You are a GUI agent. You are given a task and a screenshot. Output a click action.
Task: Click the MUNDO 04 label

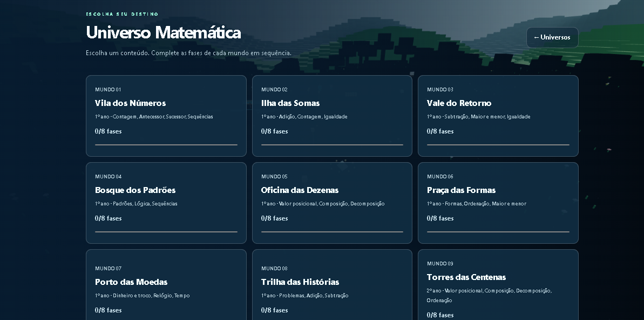(x=109, y=177)
